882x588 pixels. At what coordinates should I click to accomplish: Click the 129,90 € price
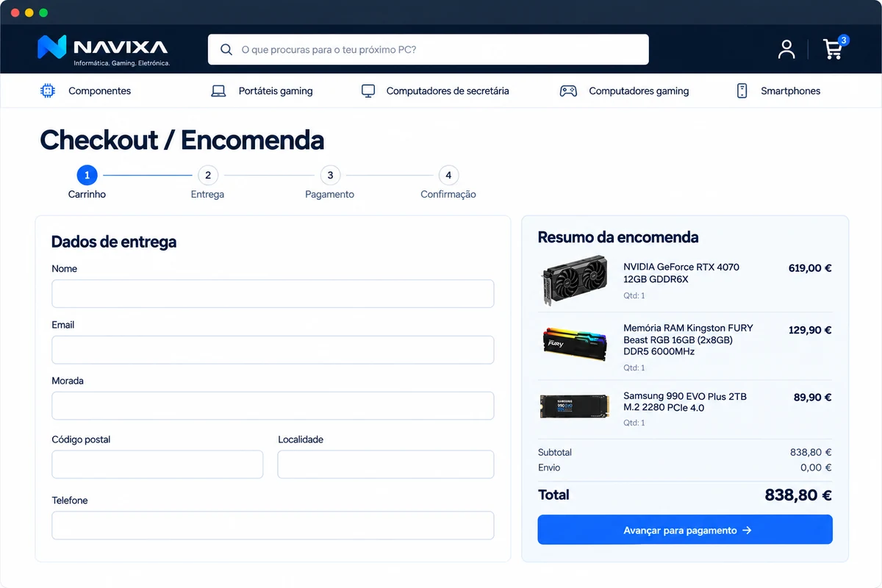point(810,330)
